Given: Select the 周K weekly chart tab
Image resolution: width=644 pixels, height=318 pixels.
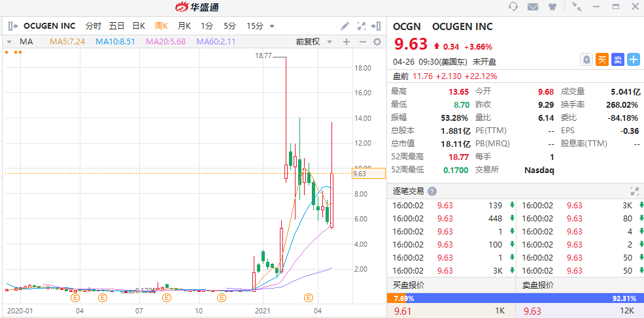Looking at the screenshot, I should [x=161, y=26].
